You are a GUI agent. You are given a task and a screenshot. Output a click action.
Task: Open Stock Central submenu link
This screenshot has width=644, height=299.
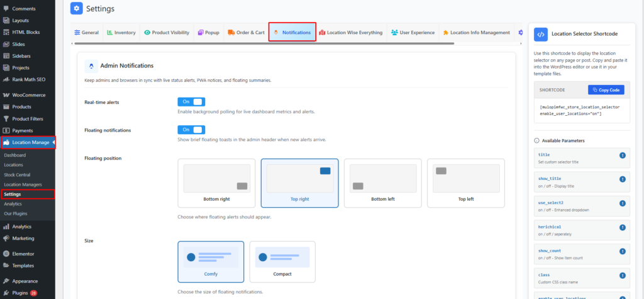tap(17, 174)
